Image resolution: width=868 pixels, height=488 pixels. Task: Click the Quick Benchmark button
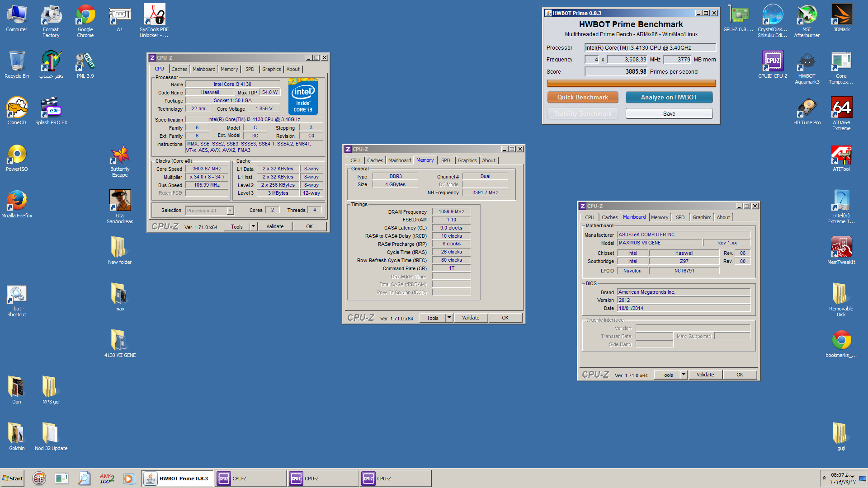pos(582,97)
